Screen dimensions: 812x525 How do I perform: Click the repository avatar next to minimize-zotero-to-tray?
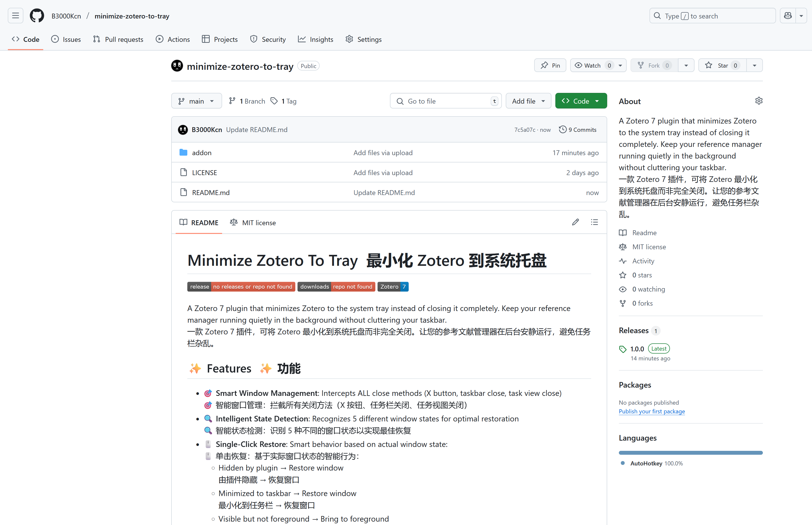point(177,66)
